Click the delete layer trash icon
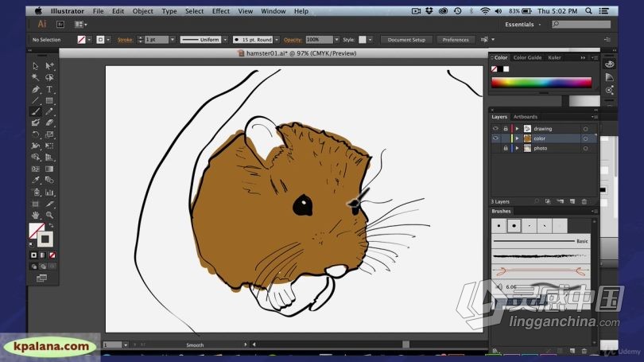644x362 pixels. (584, 201)
